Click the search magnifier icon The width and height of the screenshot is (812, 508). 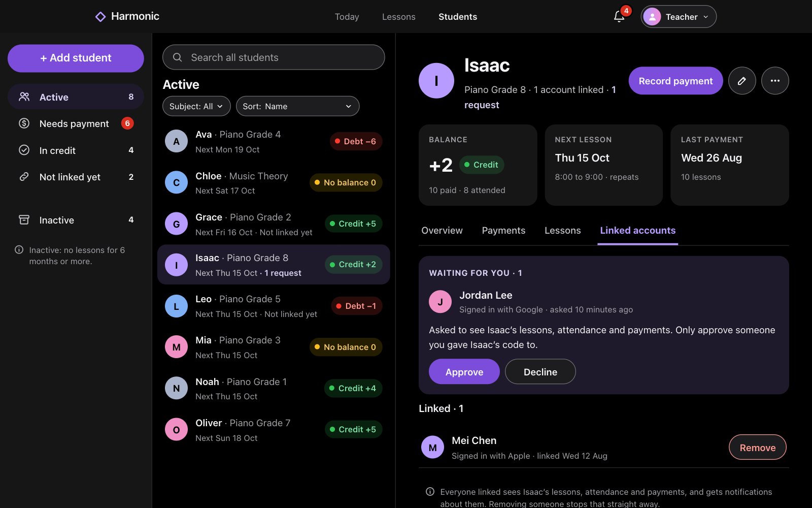coord(178,57)
